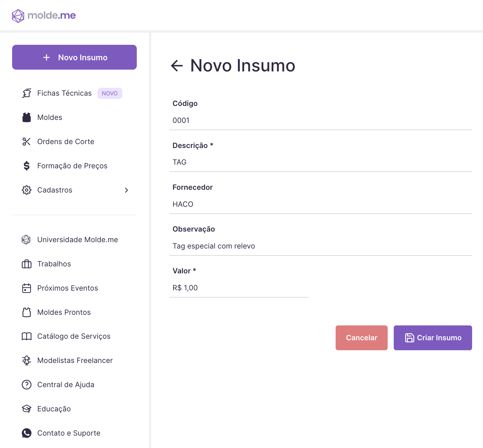Click the Fichas Técnicas shirt icon
483x448 pixels.
point(27,93)
